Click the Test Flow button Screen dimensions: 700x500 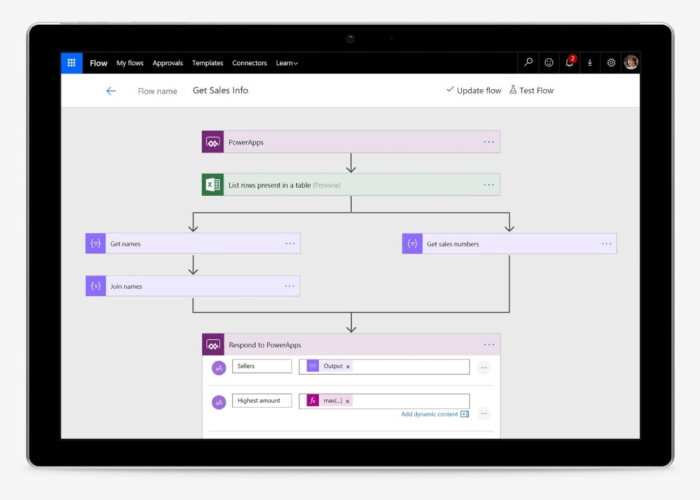[x=531, y=90]
